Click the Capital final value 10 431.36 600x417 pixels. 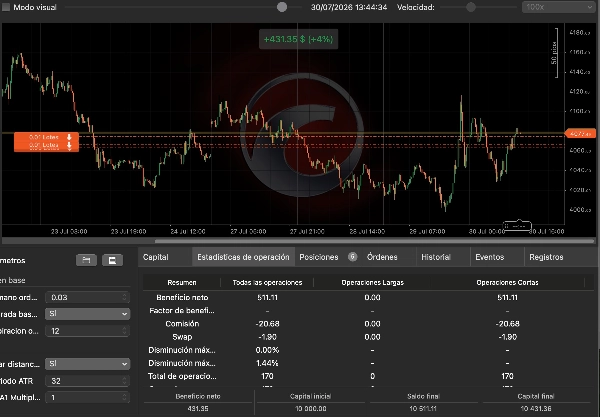pyautogui.click(x=536, y=409)
